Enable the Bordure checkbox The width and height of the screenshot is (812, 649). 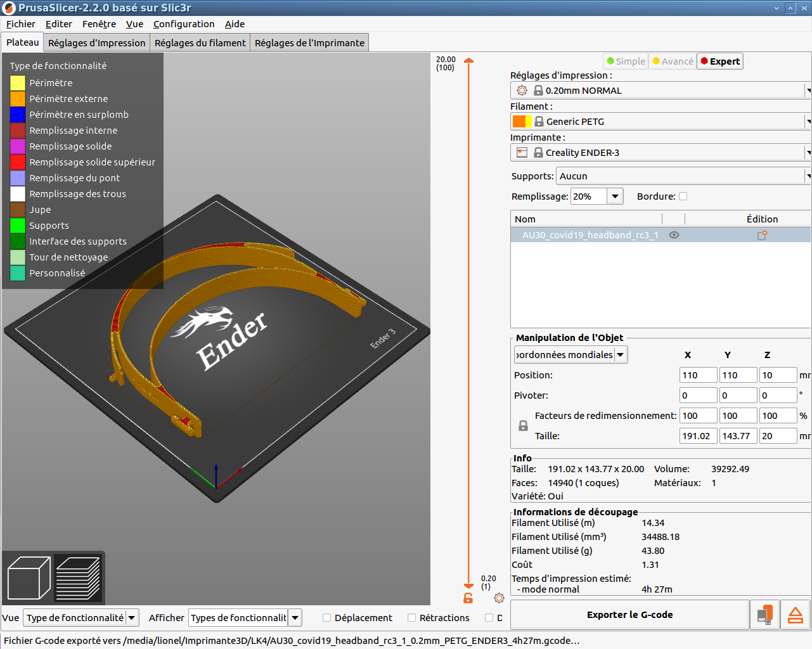(683, 196)
